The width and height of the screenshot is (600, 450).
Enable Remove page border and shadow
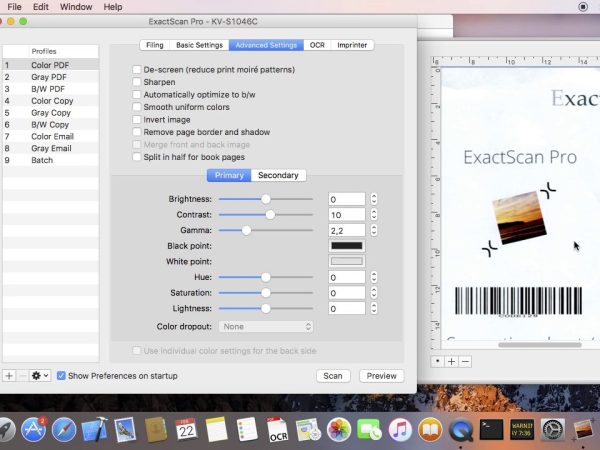click(137, 132)
